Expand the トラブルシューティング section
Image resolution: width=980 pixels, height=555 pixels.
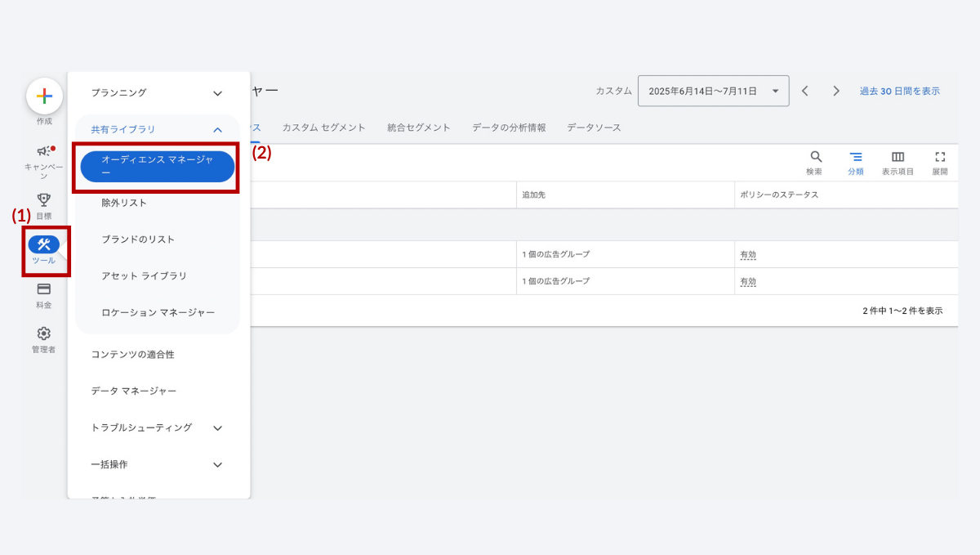(x=217, y=427)
